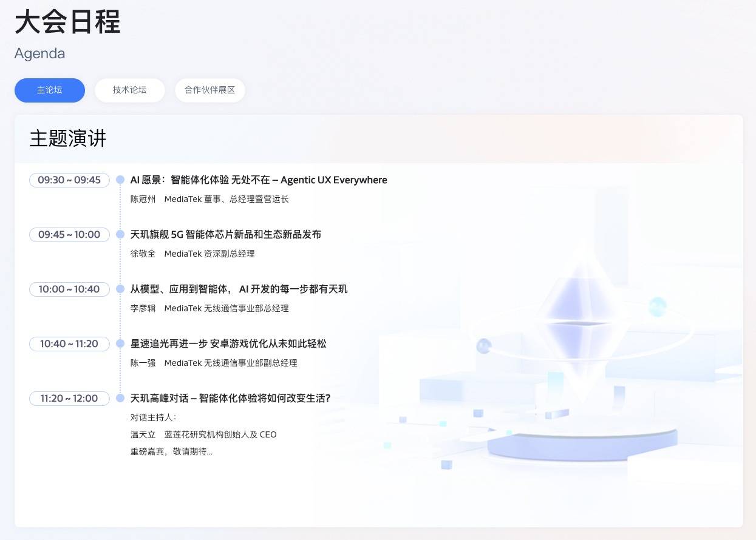Click the timeline dot beside 09:30 session

pyautogui.click(x=120, y=180)
